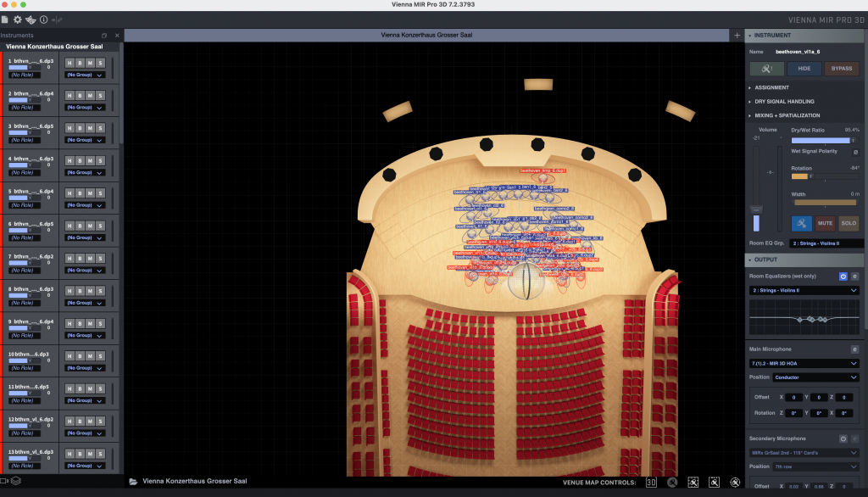Click the round instrument icon in venue map controls
Viewport: 868px width, 497px height.
[x=672, y=483]
